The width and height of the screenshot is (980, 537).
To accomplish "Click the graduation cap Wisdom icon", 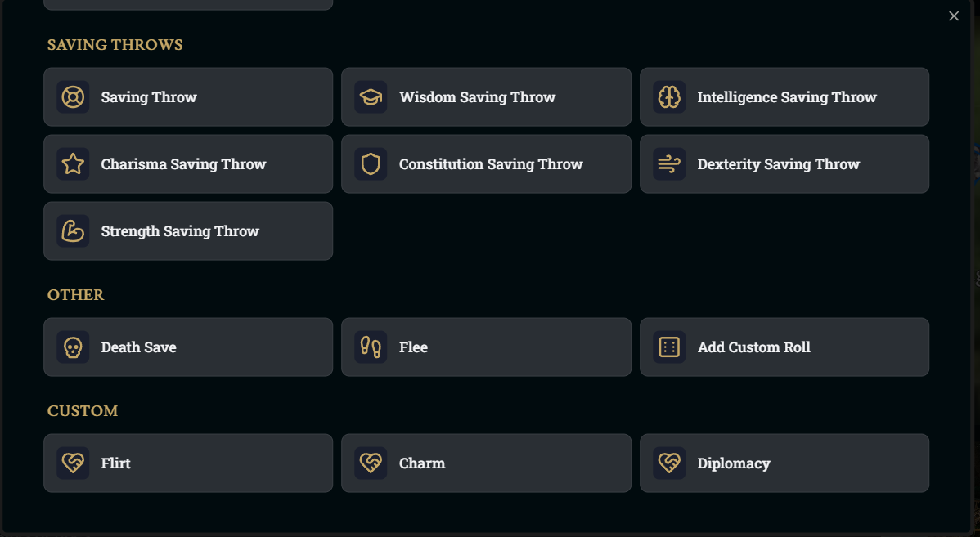I will 371,96.
